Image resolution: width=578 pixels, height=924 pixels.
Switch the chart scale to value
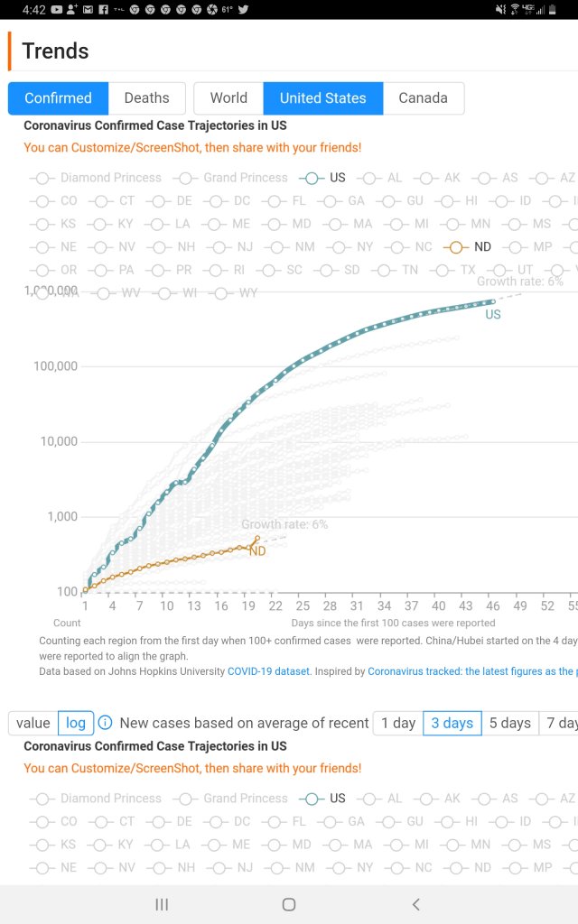coord(33,723)
